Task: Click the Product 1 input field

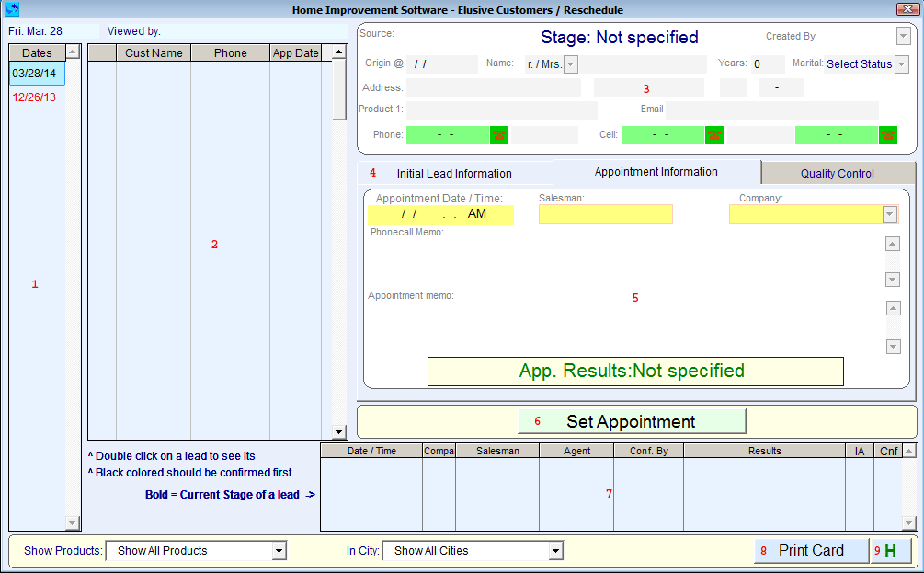Action: pyautogui.click(x=502, y=110)
